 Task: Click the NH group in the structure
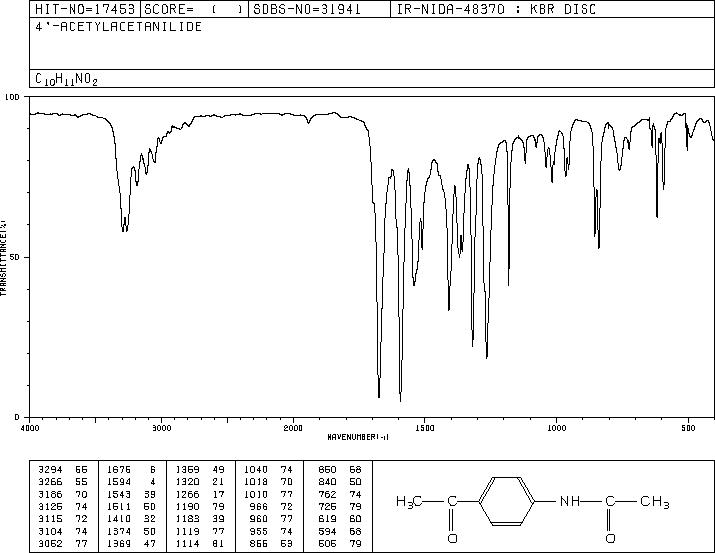pyautogui.click(x=570, y=501)
